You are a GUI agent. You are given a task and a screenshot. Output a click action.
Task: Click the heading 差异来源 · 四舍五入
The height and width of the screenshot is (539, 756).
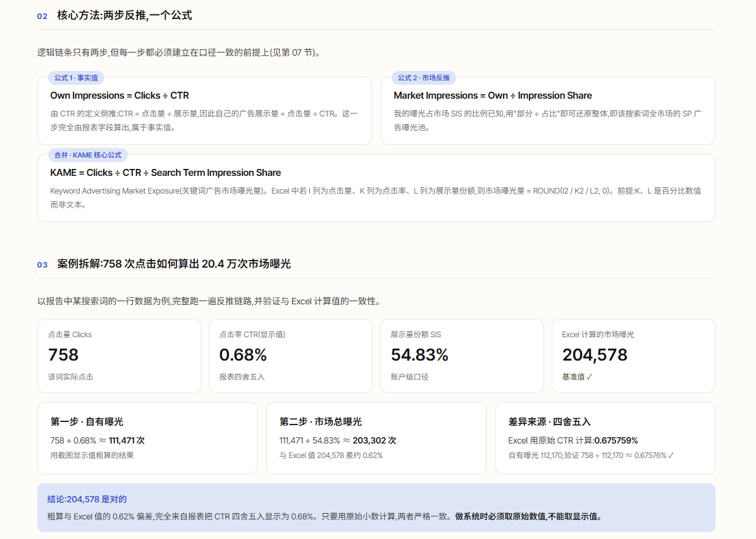pyautogui.click(x=549, y=422)
